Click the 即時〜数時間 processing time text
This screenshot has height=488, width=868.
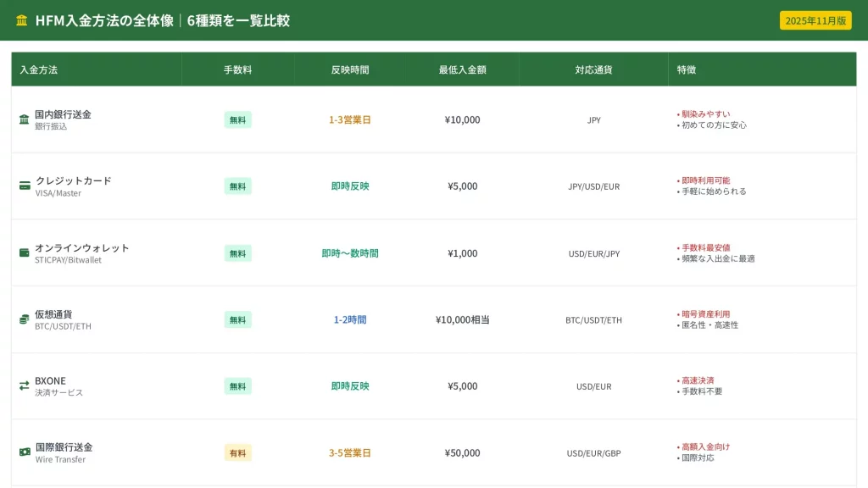350,253
